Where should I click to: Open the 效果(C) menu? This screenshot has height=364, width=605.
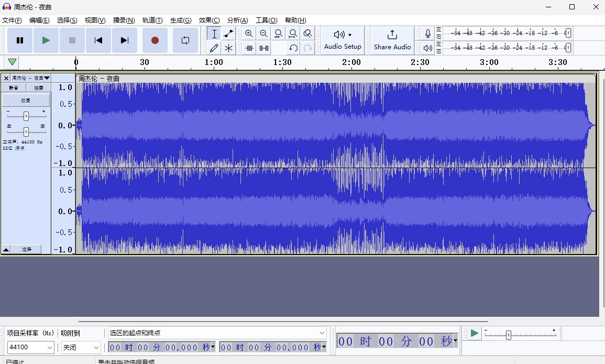click(209, 20)
